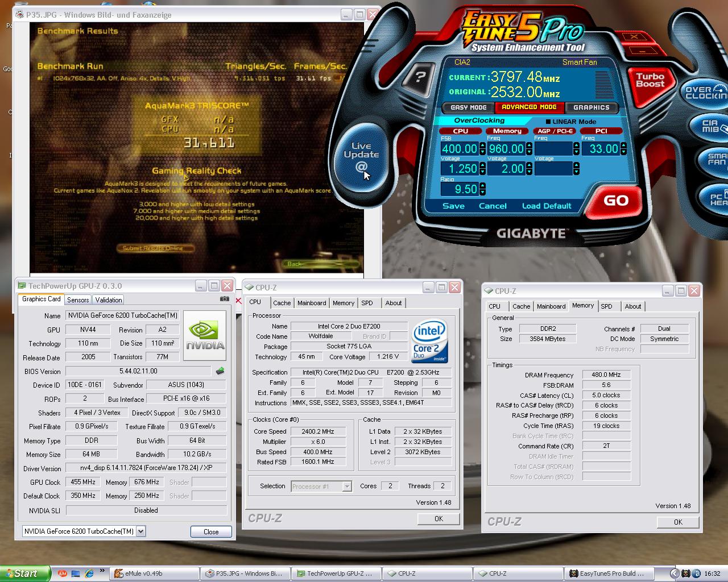Click the Memory Freq 960.00 value field
Image resolution: width=728 pixels, height=582 pixels.
pos(506,149)
